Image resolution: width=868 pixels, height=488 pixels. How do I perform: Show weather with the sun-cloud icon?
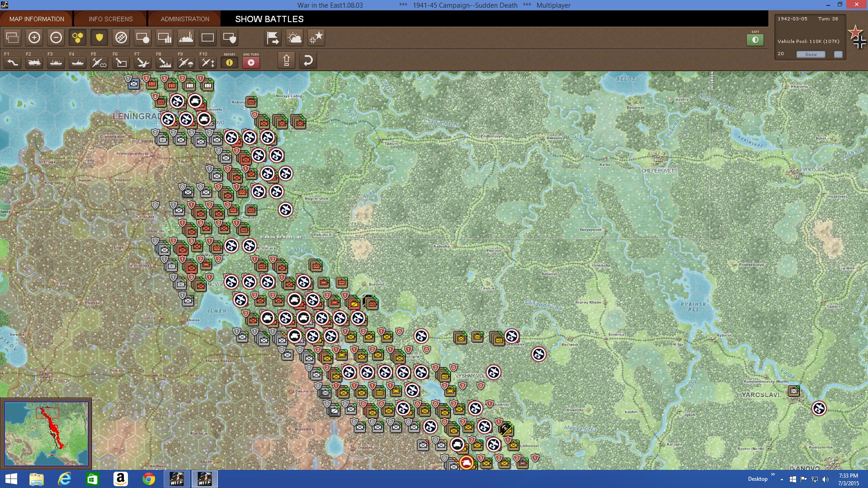tap(295, 38)
